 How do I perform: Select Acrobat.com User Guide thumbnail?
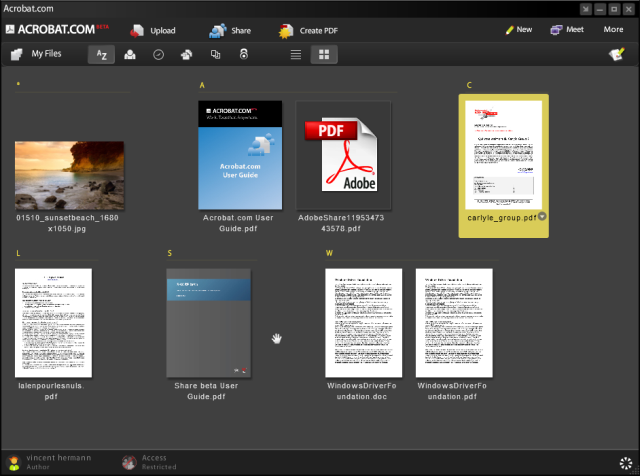pos(240,155)
